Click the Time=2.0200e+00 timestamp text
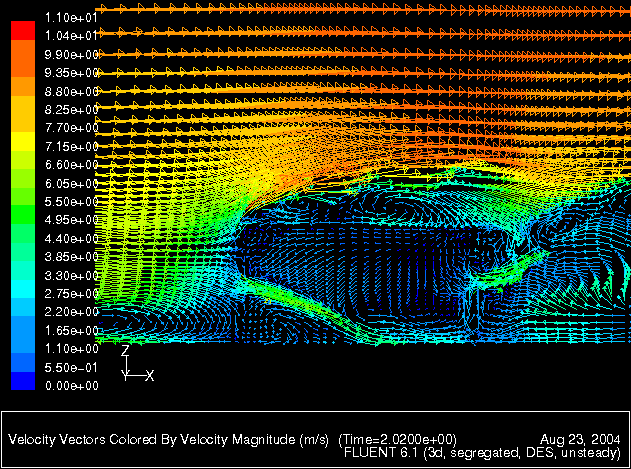This screenshot has height=469, width=631. point(398,439)
